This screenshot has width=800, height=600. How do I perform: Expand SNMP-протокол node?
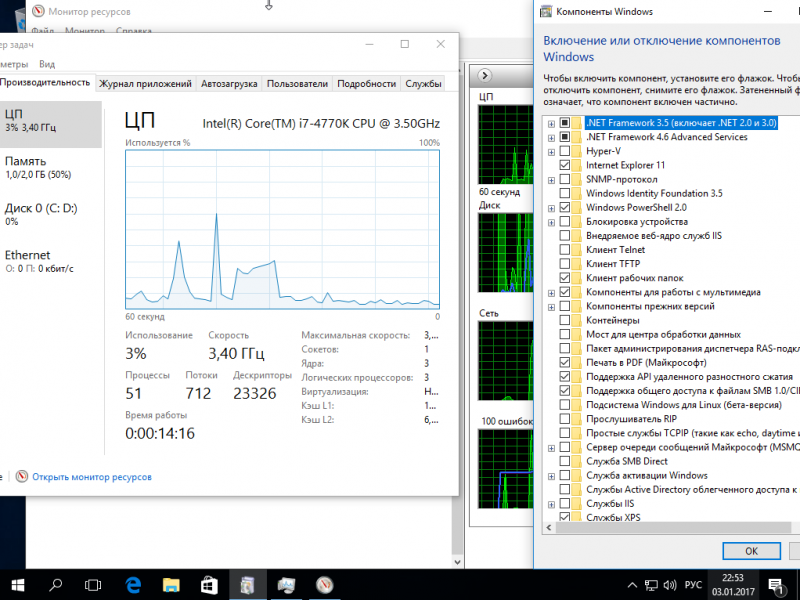[x=551, y=180]
